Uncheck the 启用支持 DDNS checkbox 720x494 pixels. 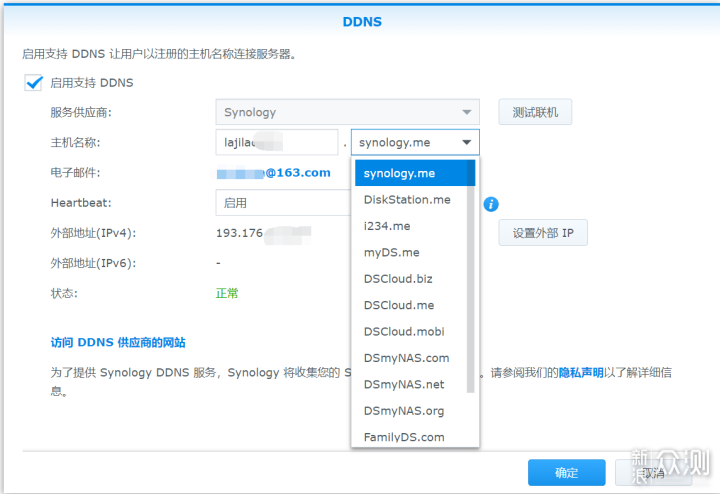coord(34,83)
